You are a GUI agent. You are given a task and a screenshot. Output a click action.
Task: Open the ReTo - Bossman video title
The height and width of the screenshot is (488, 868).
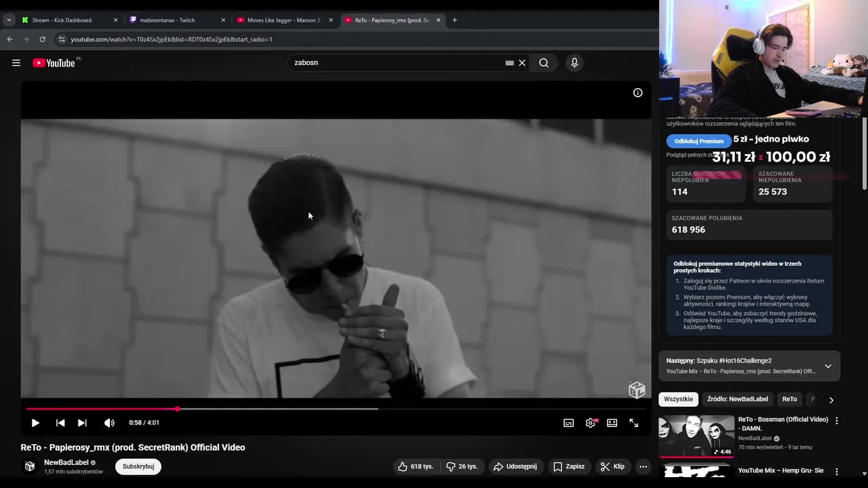783,424
